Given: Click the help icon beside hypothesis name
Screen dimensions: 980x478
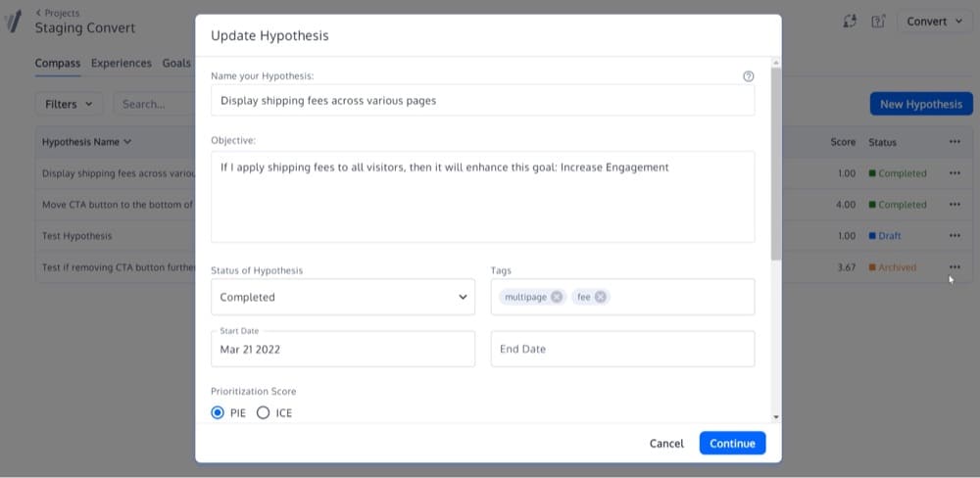Looking at the screenshot, I should (748, 76).
